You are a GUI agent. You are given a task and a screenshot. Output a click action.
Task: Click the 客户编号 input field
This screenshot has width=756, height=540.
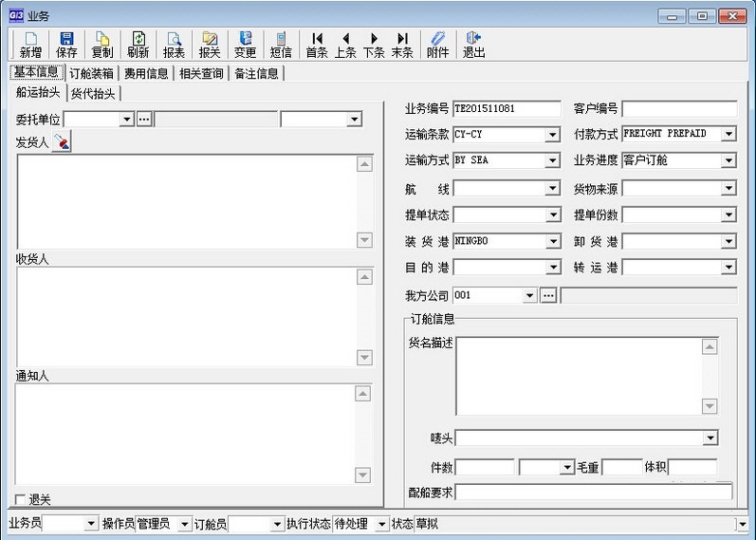[x=679, y=109]
